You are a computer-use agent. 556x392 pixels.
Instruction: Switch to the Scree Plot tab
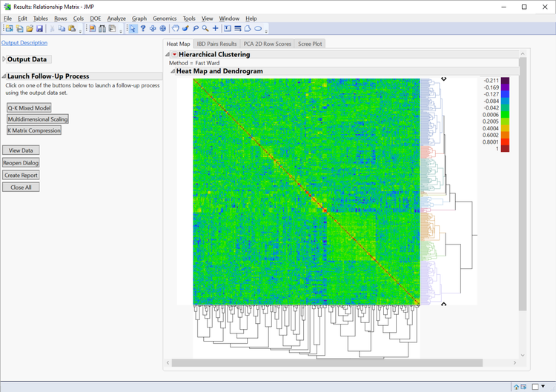tap(310, 44)
